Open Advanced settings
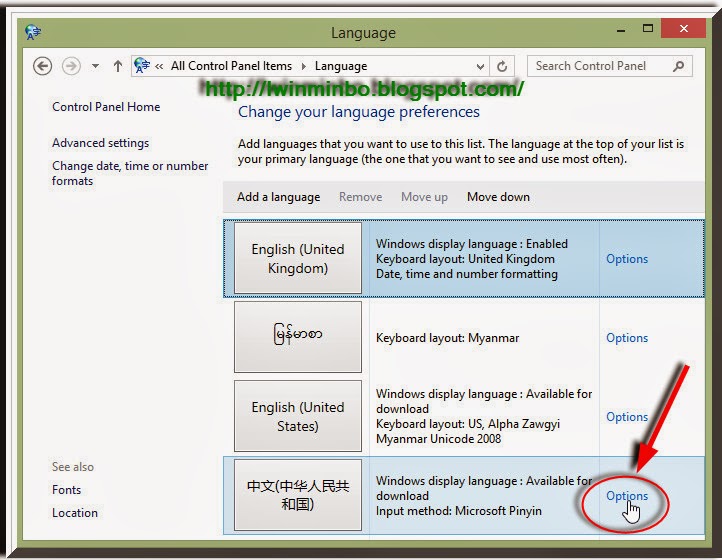The image size is (722, 560). click(x=100, y=143)
